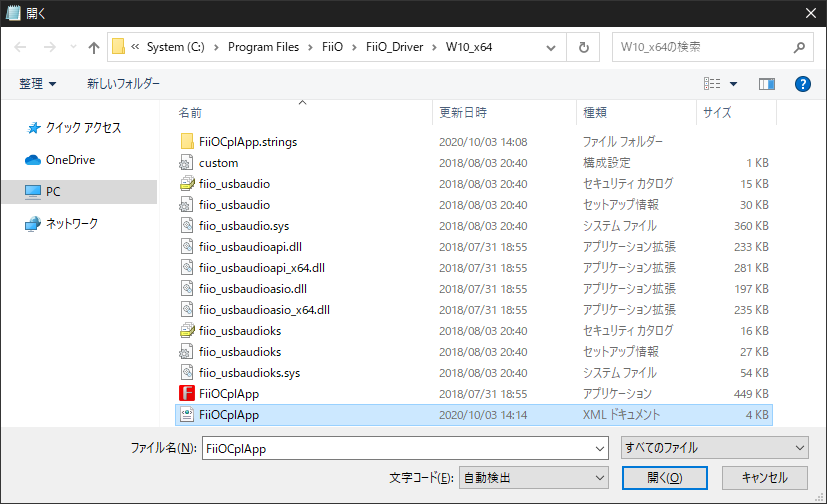The width and height of the screenshot is (827, 504).
Task: Click the キャンセル cancel button
Action: pos(764,478)
